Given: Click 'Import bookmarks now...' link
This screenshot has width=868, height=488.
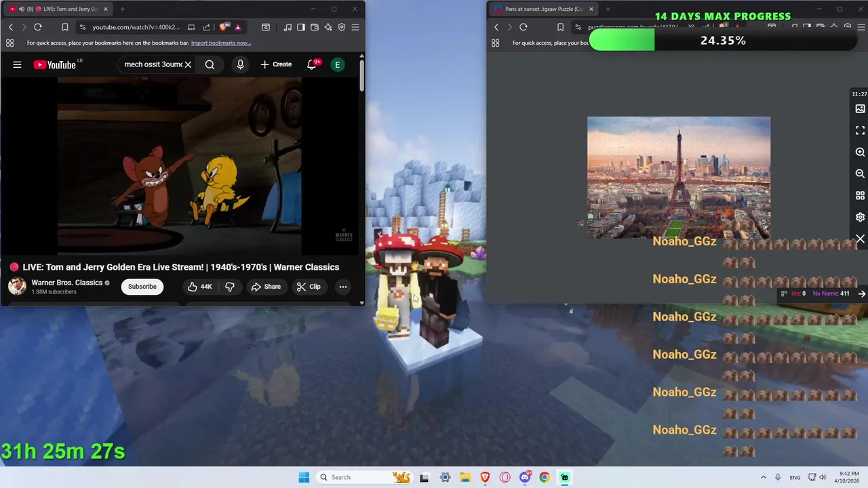Looking at the screenshot, I should (221, 43).
